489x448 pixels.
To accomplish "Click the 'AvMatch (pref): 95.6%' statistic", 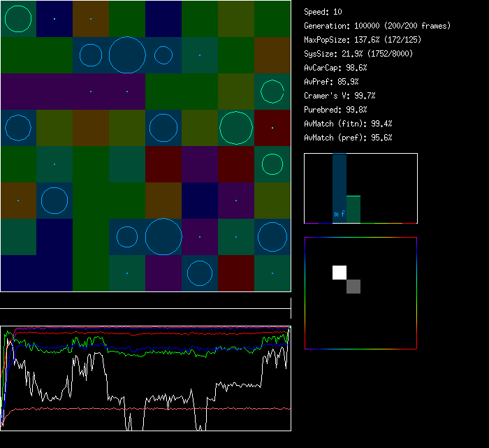I will (348, 138).
